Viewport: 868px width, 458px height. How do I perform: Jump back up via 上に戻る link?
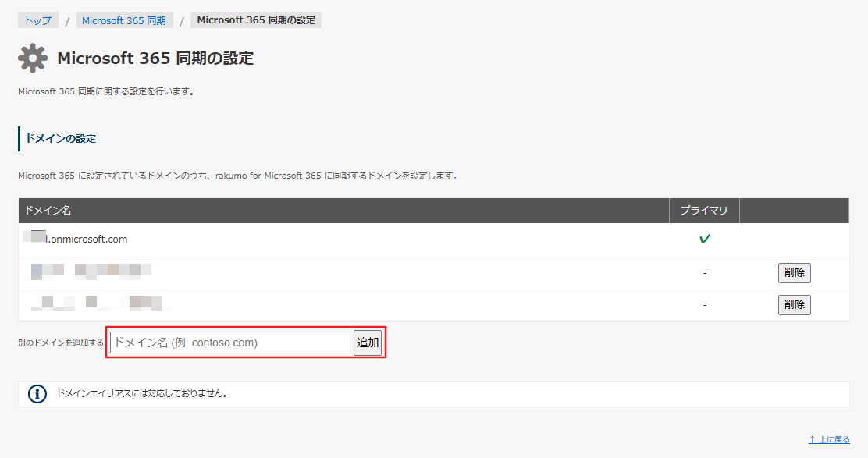pyautogui.click(x=829, y=440)
